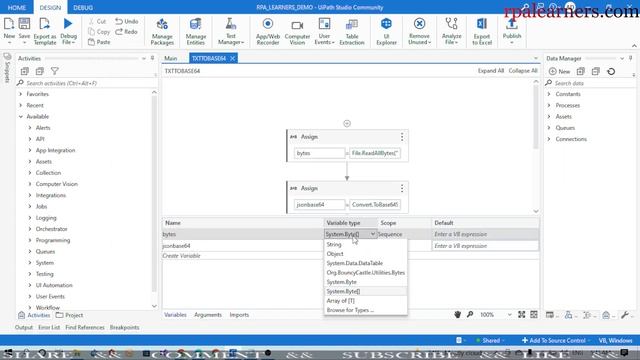Open the Error List panel
640x360 pixels.
[49, 327]
